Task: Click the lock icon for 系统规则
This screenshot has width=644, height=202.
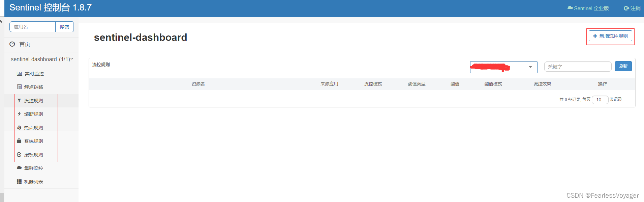Action: 19,141
